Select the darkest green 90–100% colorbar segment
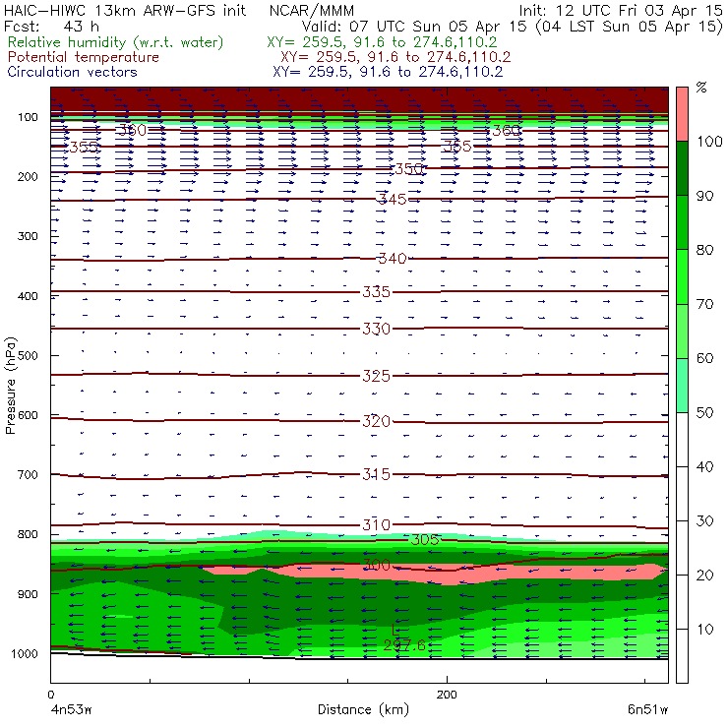This screenshot has width=728, height=728. point(682,168)
